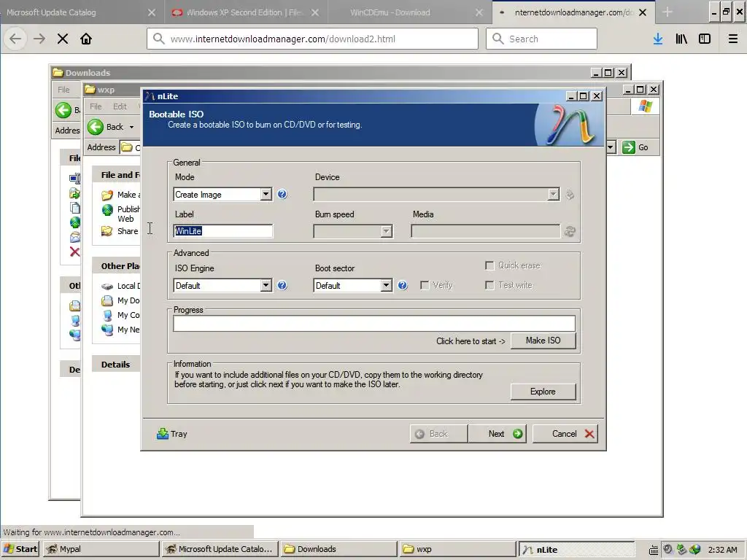Open Back history arrow in wxp window
The width and height of the screenshot is (747, 560).
tap(131, 127)
